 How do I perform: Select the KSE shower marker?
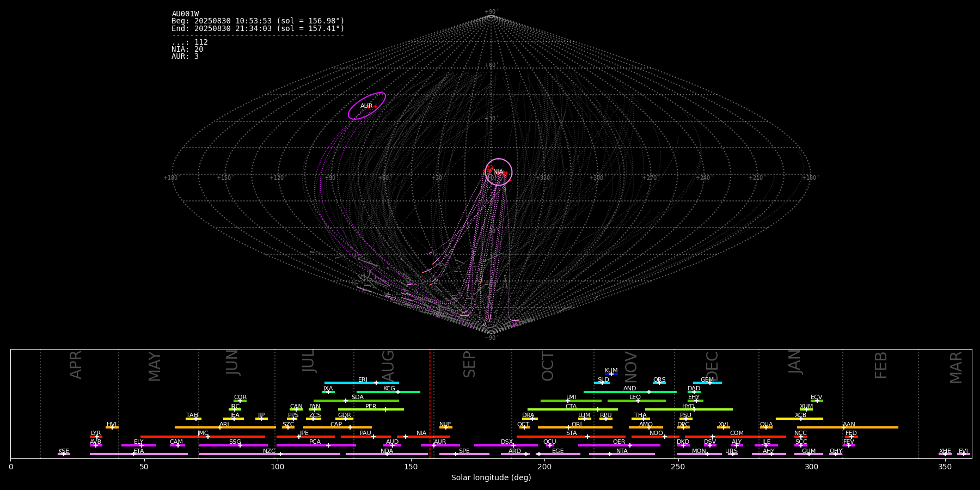pyautogui.click(x=64, y=454)
